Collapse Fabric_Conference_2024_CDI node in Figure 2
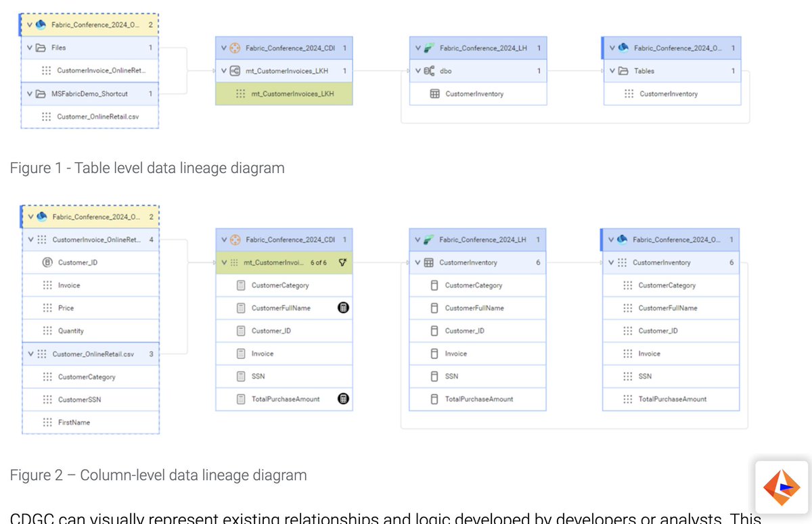The width and height of the screenshot is (812, 524). (224, 239)
